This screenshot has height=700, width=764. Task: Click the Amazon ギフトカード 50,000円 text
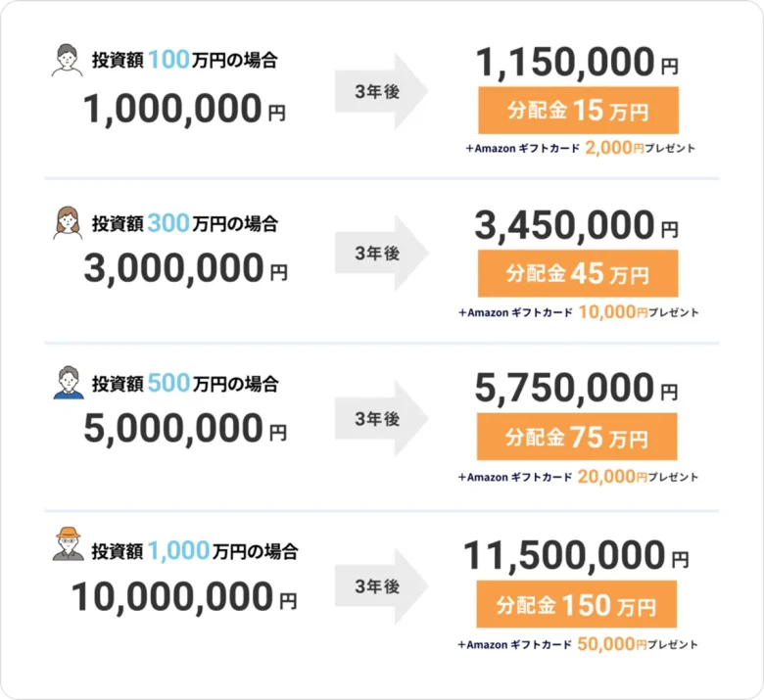pyautogui.click(x=579, y=645)
